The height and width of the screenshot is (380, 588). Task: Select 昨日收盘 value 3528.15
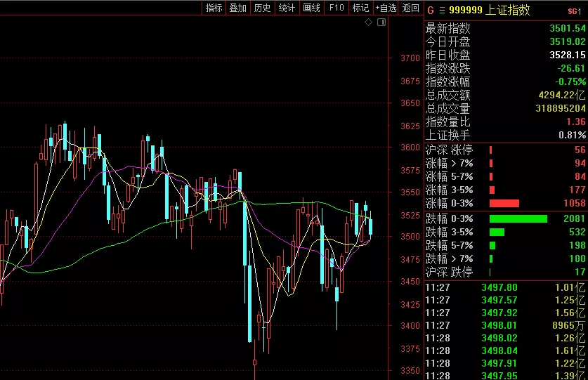pyautogui.click(x=568, y=55)
